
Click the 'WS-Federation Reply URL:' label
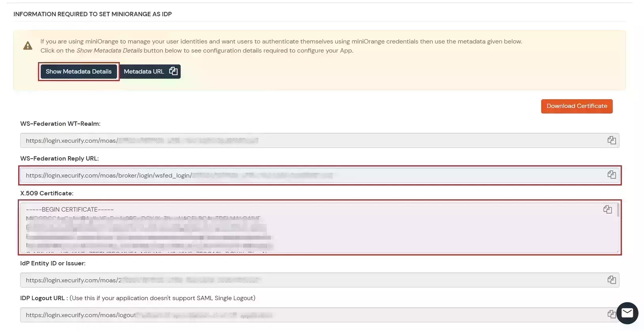point(60,159)
